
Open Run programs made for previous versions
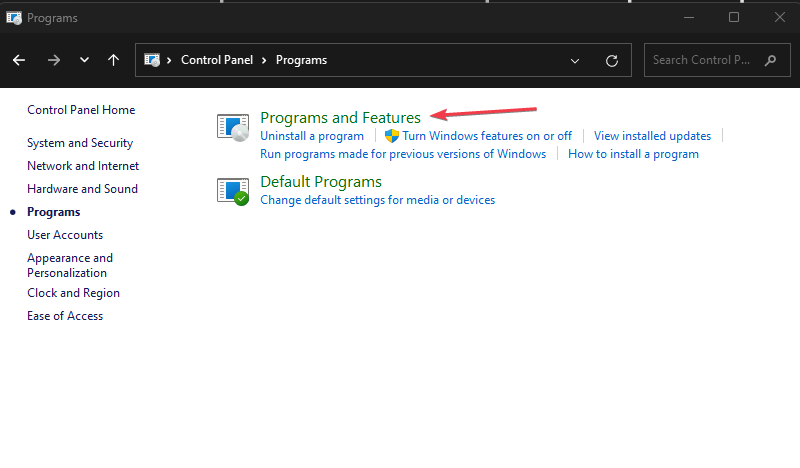click(x=403, y=154)
